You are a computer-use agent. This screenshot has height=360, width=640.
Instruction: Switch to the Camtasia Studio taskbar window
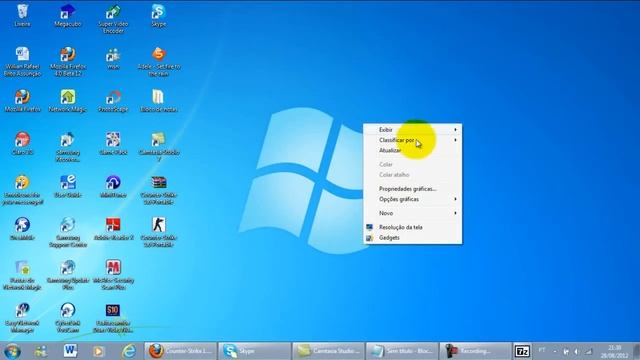point(328,351)
